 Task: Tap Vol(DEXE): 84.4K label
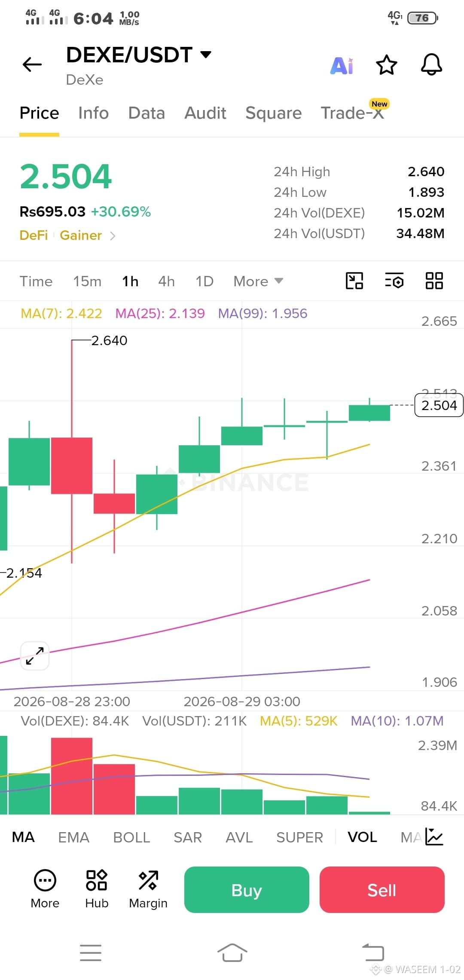point(75,721)
